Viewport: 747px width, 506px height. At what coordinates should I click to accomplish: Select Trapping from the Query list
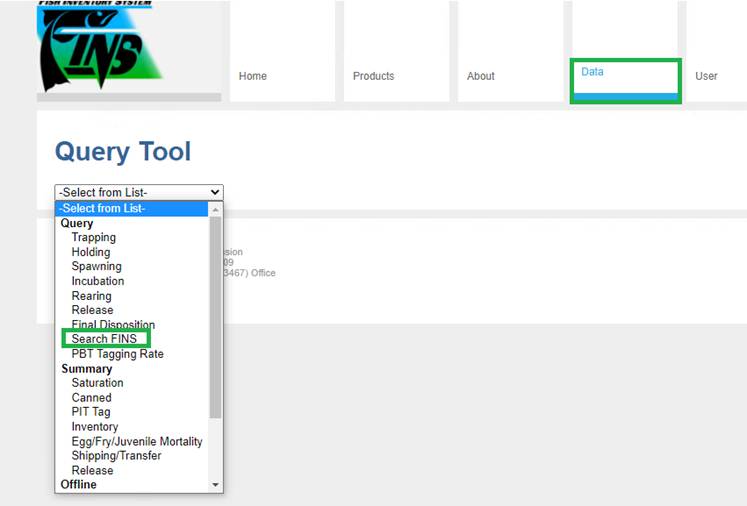coord(93,238)
